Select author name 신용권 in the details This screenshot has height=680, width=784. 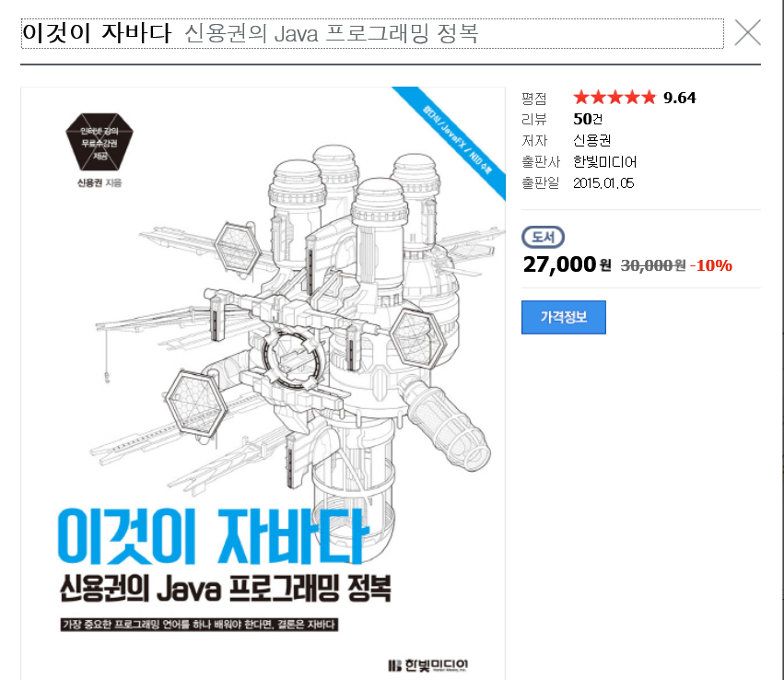(x=592, y=140)
